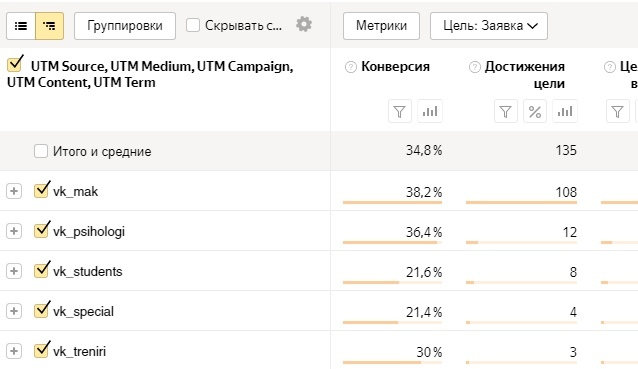The width and height of the screenshot is (638, 369).
Task: Open table settings gear icon
Action: click(304, 24)
